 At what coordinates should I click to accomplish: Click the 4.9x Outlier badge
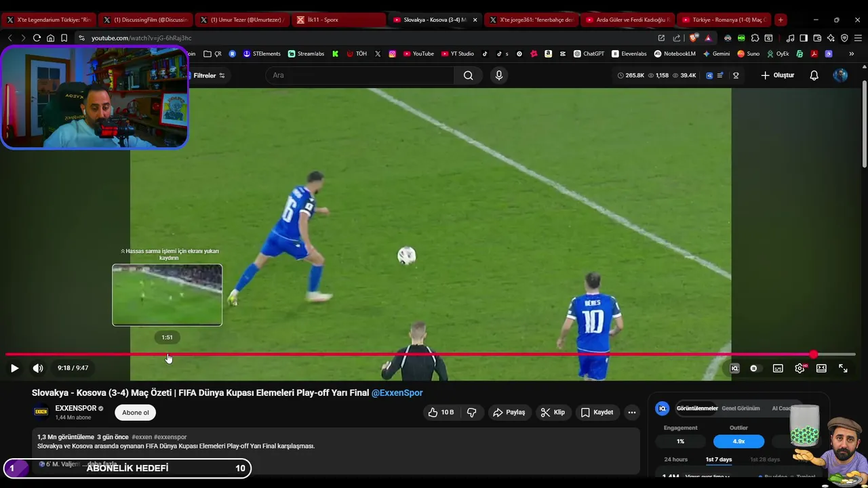click(x=738, y=441)
